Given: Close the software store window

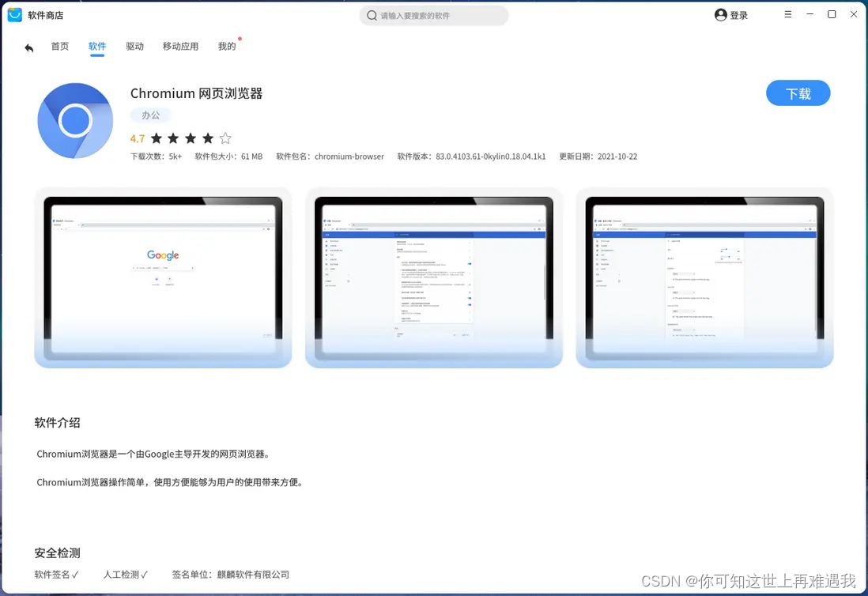Looking at the screenshot, I should [854, 14].
